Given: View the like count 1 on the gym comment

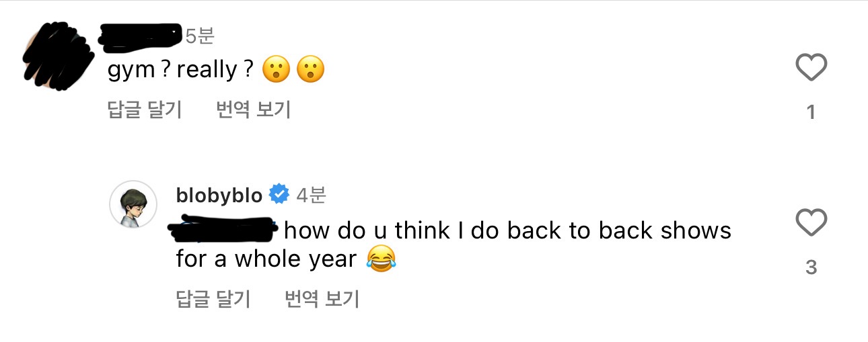Looking at the screenshot, I should 811,112.
